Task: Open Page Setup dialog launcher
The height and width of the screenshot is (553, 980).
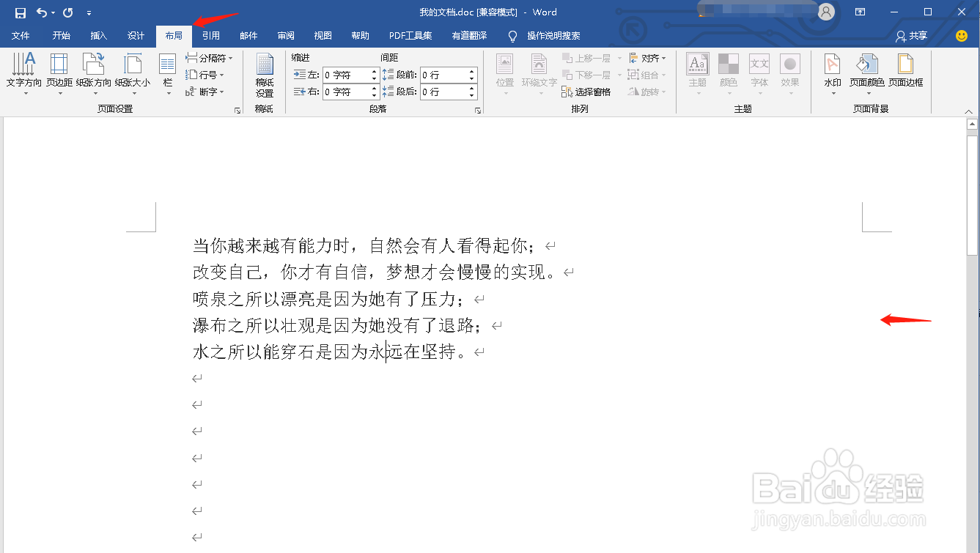Action: click(x=237, y=111)
